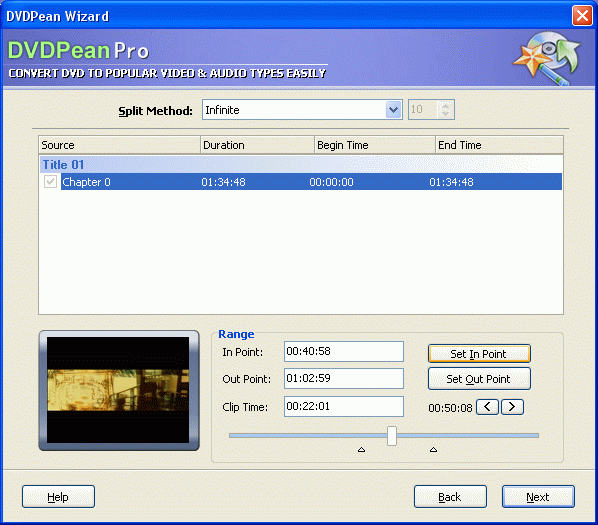598x525 pixels.
Task: Select the Title 01 group row
Action: (301, 165)
